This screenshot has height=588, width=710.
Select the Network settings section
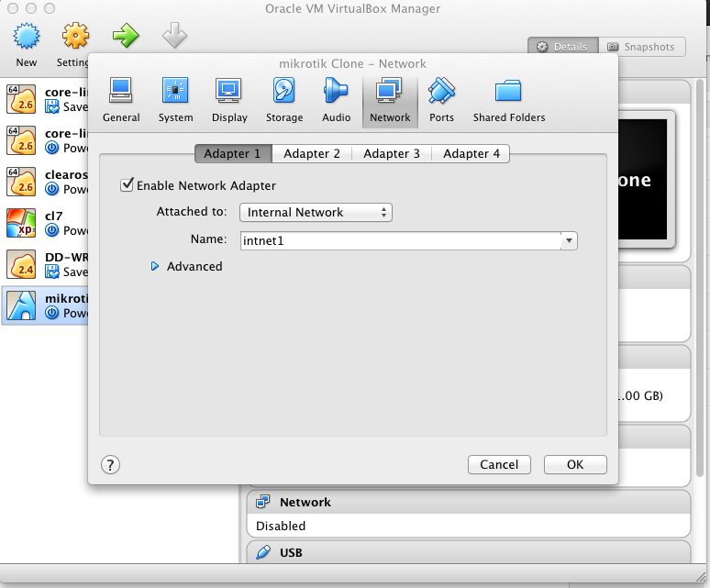(x=390, y=102)
